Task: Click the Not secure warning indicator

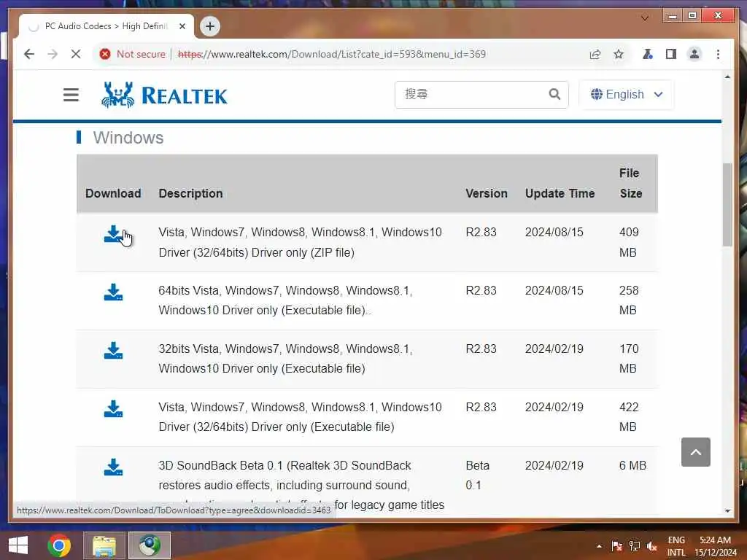Action: point(133,54)
